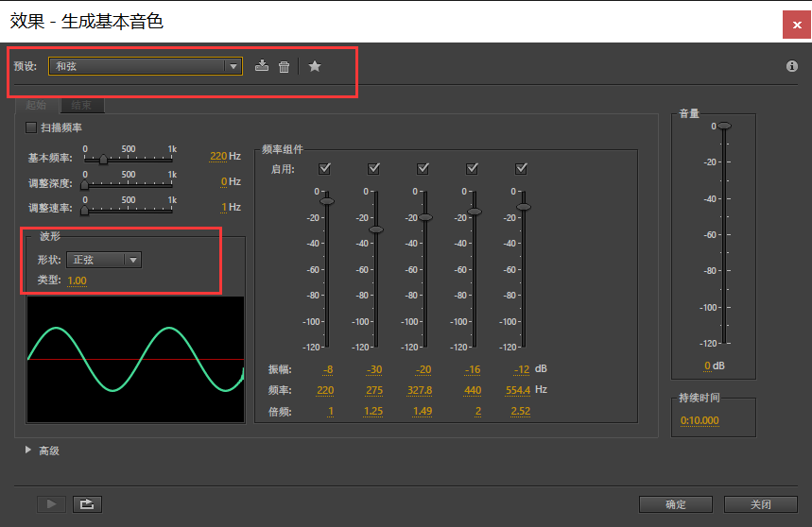Click the -20 dB component slider handle
Image resolution: width=812 pixels, height=527 pixels.
click(425, 217)
